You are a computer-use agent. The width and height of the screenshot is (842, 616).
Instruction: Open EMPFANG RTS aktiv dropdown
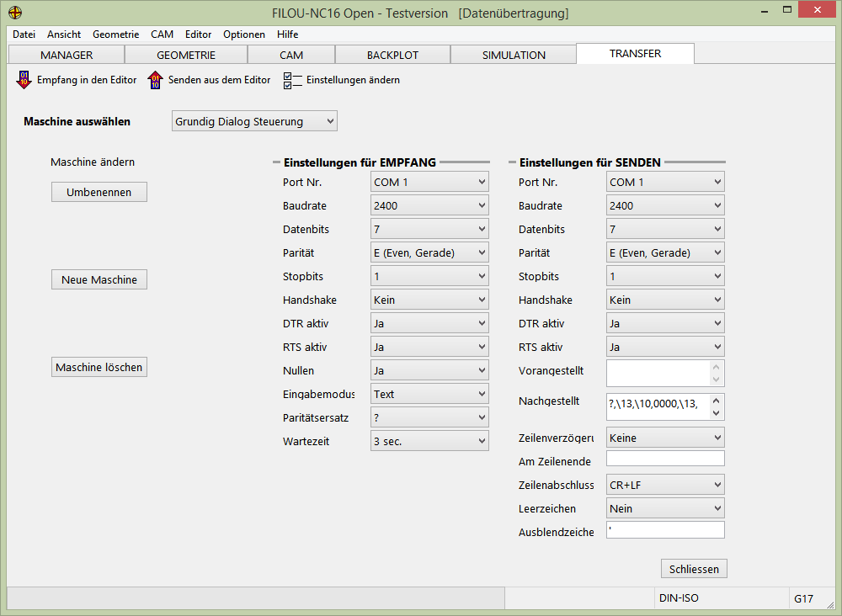click(x=429, y=348)
